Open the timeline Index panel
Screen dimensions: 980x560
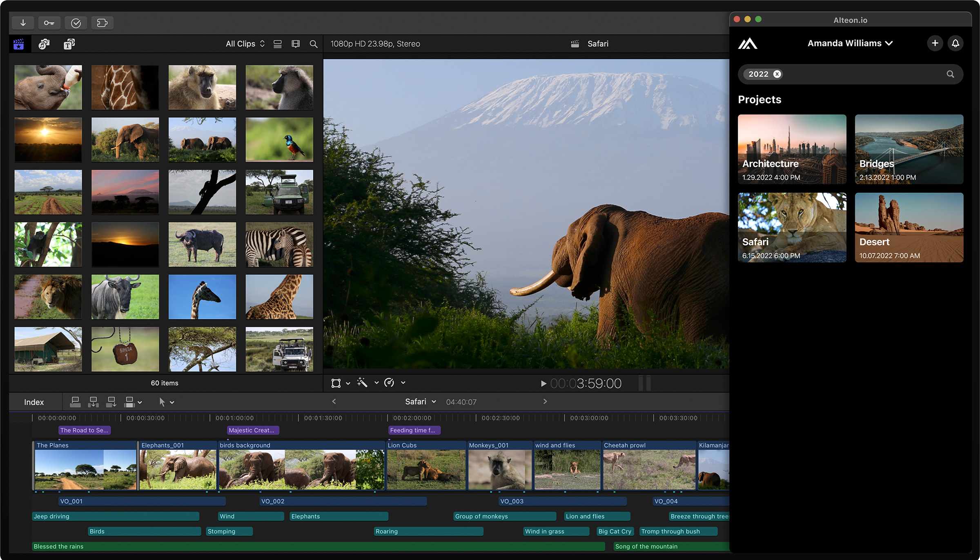tap(34, 402)
